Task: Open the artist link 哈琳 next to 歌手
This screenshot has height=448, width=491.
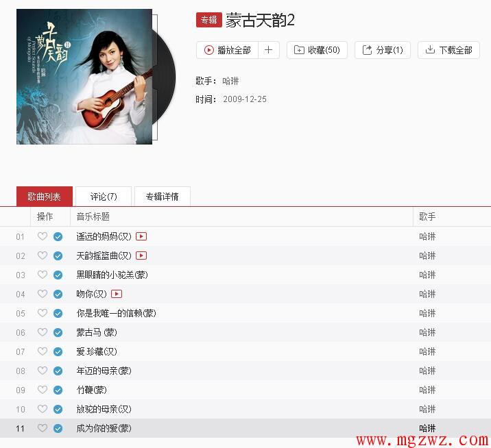Action: tap(230, 81)
